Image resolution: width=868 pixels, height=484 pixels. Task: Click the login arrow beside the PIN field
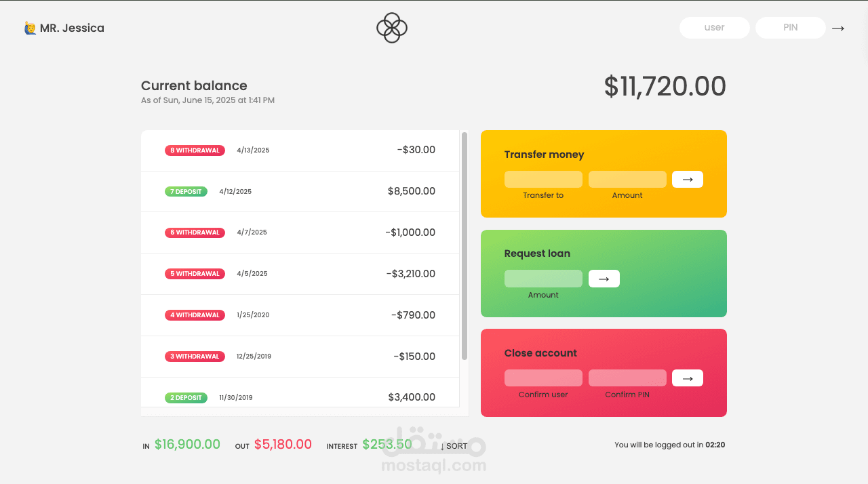point(838,28)
